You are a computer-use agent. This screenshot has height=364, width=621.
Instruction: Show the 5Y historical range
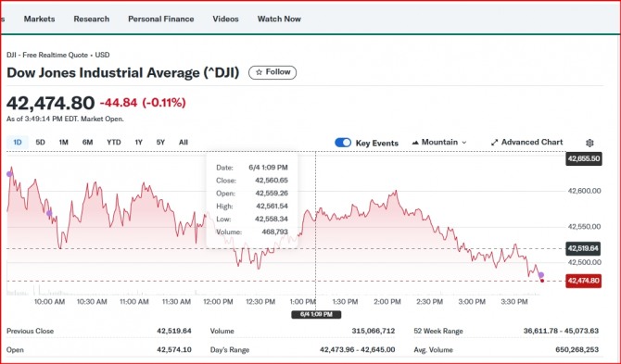point(160,143)
